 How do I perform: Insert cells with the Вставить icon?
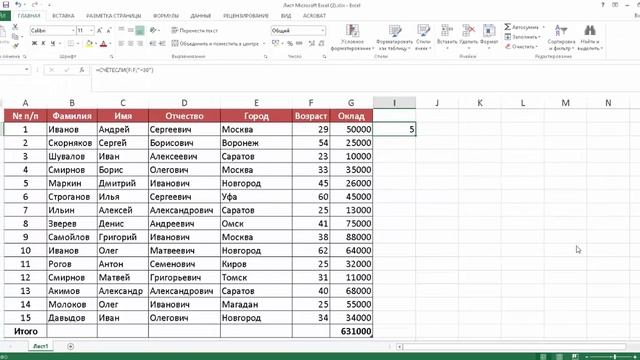tap(447, 31)
